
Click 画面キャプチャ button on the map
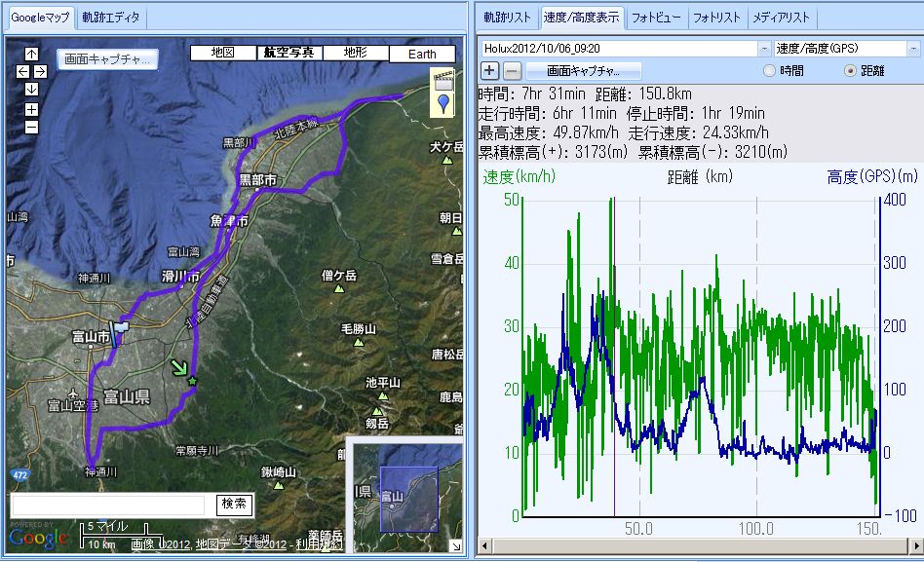[106, 59]
